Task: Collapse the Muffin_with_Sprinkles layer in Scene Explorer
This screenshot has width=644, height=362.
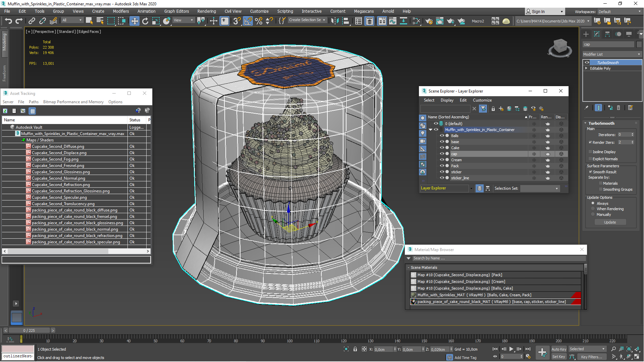Action: tap(431, 130)
